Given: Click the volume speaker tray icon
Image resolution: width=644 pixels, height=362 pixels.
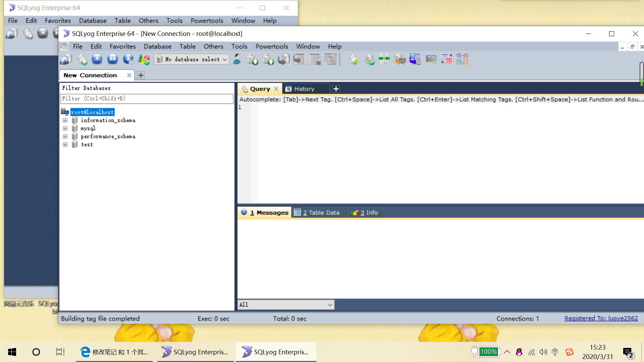Looking at the screenshot, I should 543,352.
